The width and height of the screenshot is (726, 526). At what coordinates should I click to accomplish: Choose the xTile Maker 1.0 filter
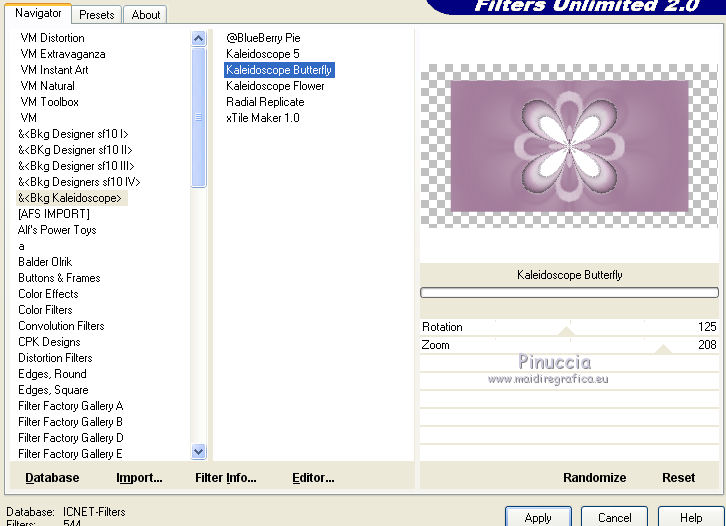click(x=263, y=118)
